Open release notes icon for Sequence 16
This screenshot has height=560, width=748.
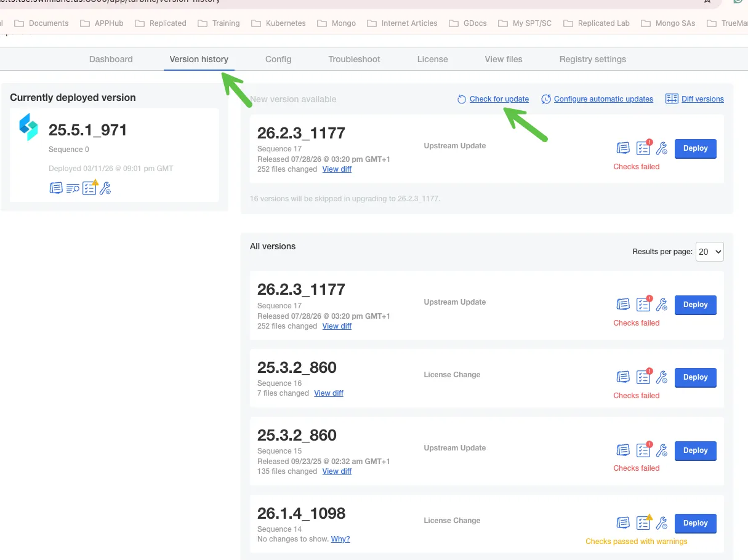tap(623, 377)
